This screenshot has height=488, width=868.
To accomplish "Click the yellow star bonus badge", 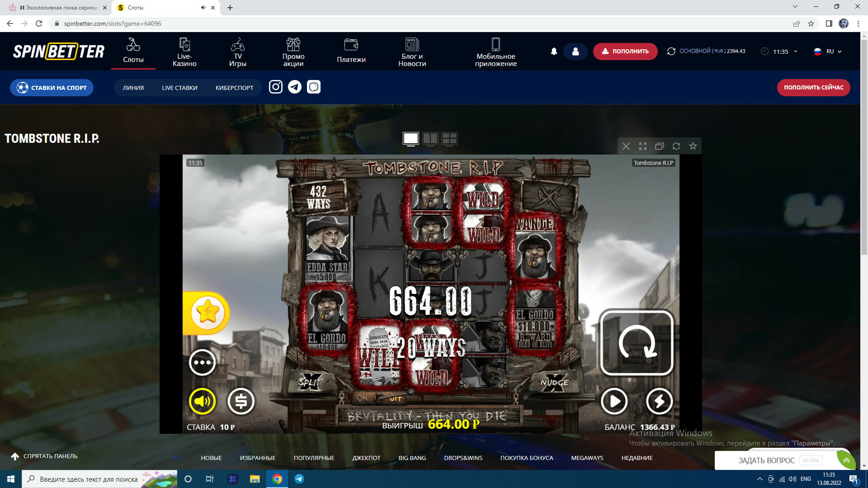I will [x=207, y=312].
